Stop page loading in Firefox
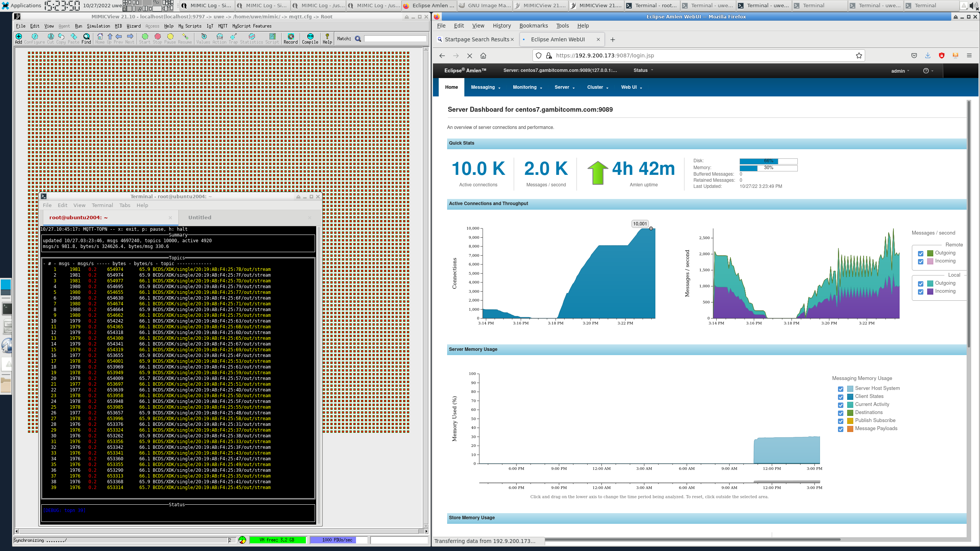 (470, 55)
